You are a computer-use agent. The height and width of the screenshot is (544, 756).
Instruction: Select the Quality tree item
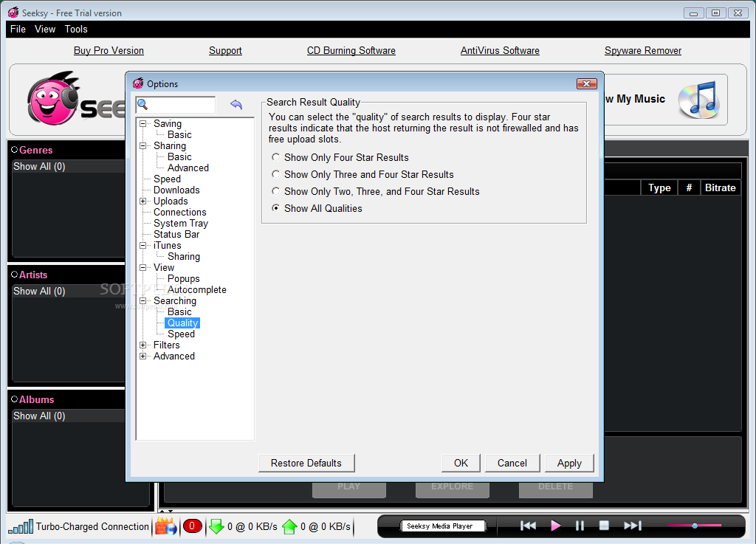tap(182, 323)
